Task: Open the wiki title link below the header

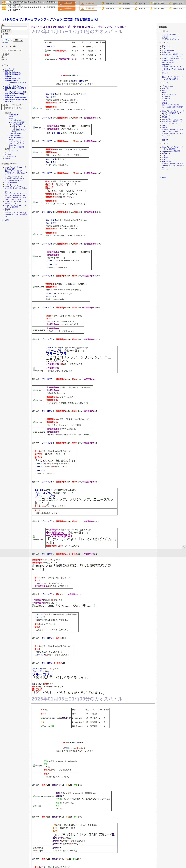Action: tap(50, 20)
